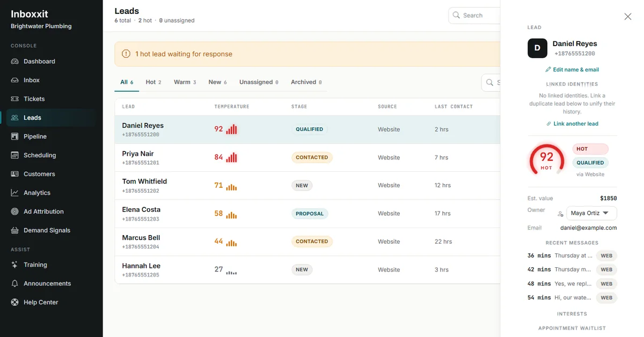Image resolution: width=644 pixels, height=337 pixels.
Task: Click the QUALIFIED badge in lead panel
Action: tap(590, 163)
